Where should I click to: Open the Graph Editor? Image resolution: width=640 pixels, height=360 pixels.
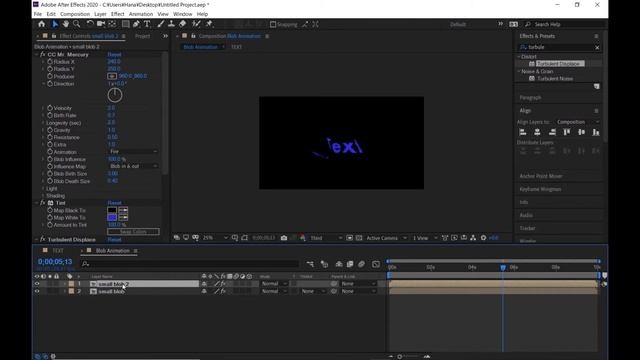tap(376, 264)
